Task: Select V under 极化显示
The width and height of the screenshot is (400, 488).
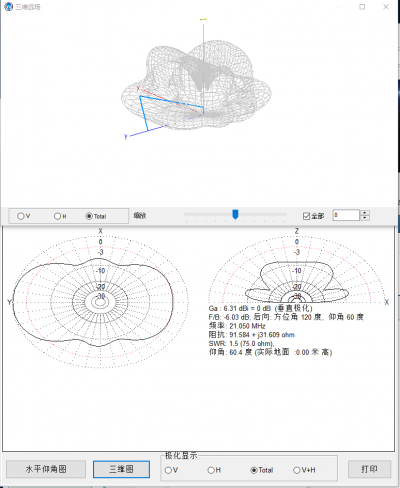Action: click(x=171, y=470)
